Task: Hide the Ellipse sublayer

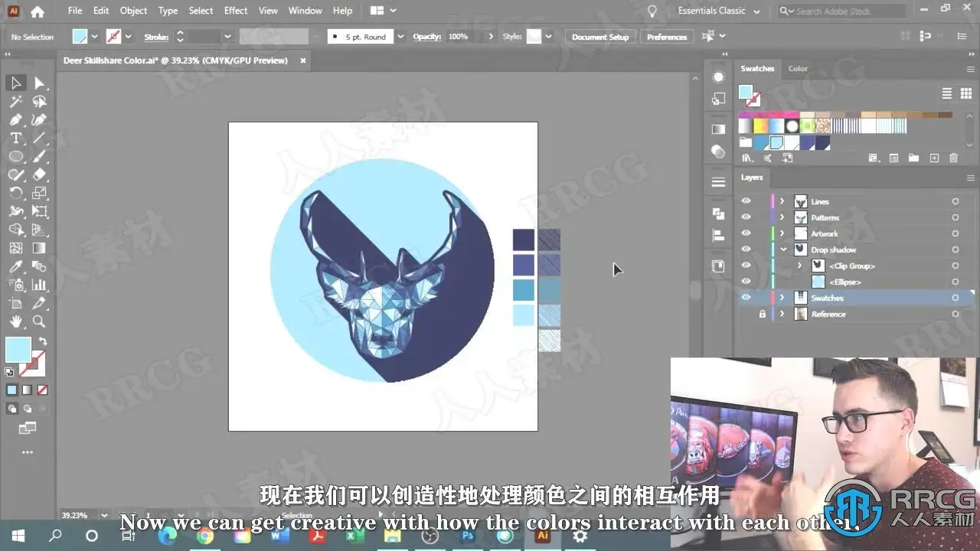Action: 746,282
